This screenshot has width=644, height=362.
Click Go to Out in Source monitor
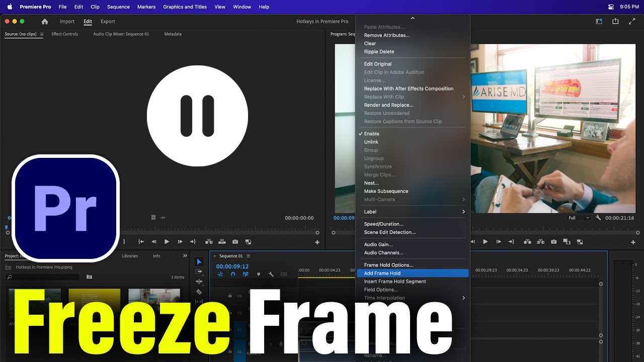[193, 242]
